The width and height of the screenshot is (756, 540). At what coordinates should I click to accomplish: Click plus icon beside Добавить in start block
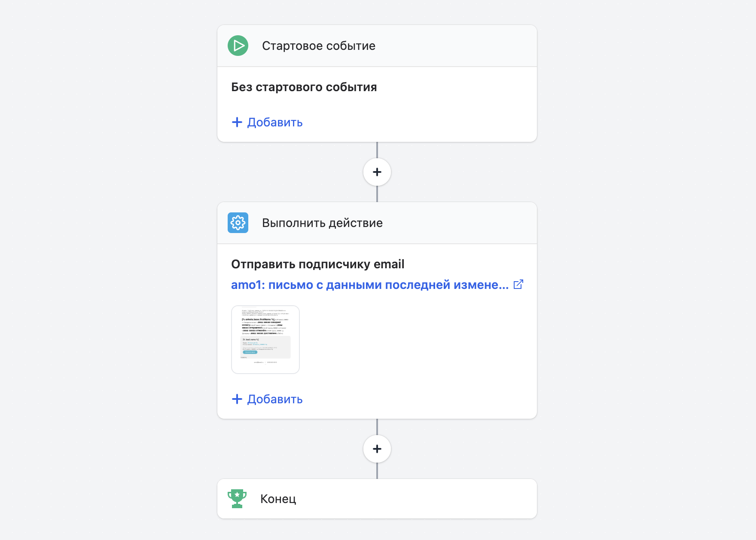point(237,122)
